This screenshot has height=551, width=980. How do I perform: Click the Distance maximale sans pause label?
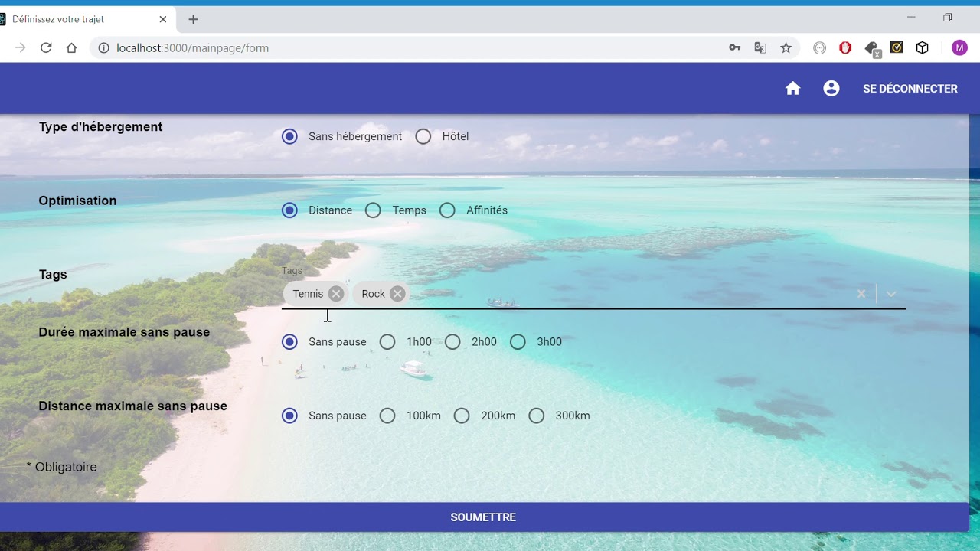pyautogui.click(x=132, y=406)
